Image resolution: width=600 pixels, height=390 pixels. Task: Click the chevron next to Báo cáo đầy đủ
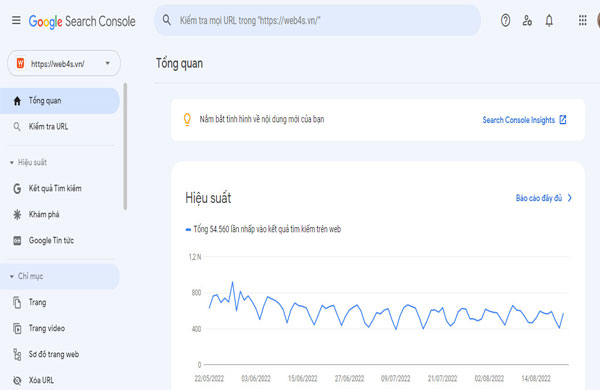coord(570,198)
